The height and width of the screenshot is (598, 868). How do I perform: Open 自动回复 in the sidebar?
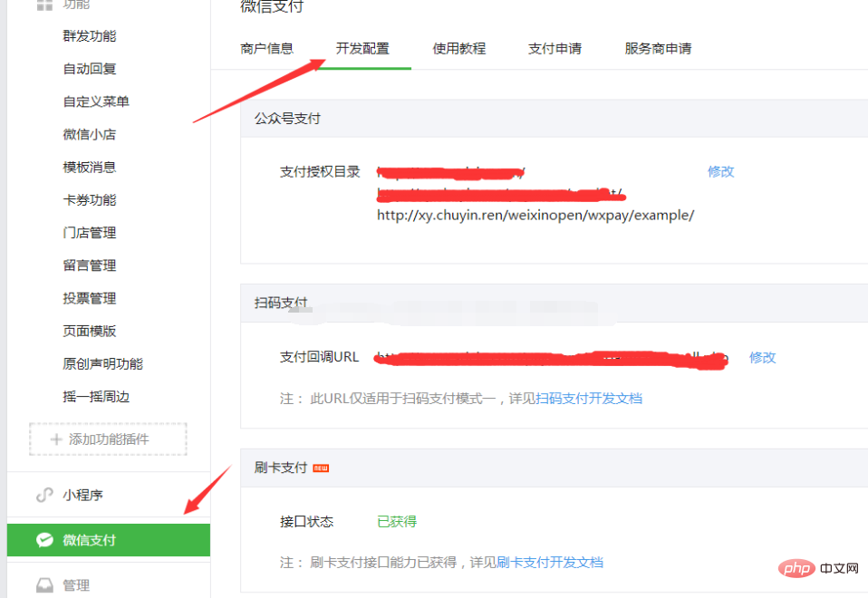[x=90, y=69]
